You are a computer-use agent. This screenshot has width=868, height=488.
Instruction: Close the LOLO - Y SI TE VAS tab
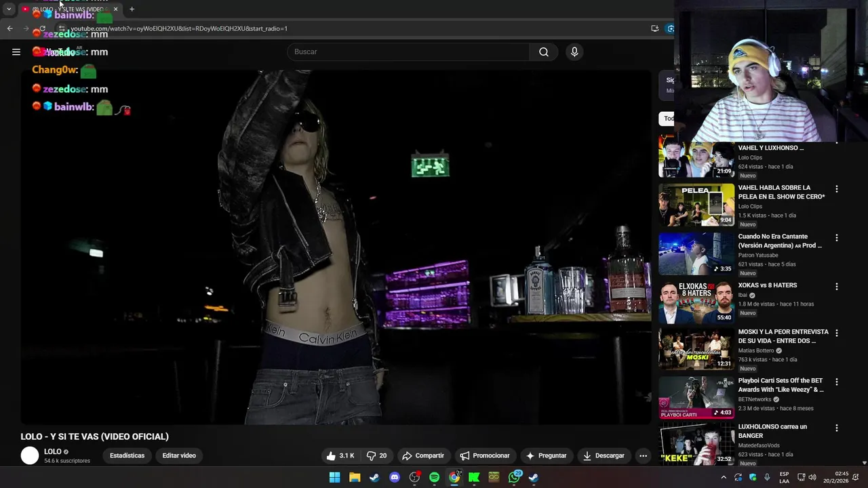pyautogui.click(x=115, y=9)
